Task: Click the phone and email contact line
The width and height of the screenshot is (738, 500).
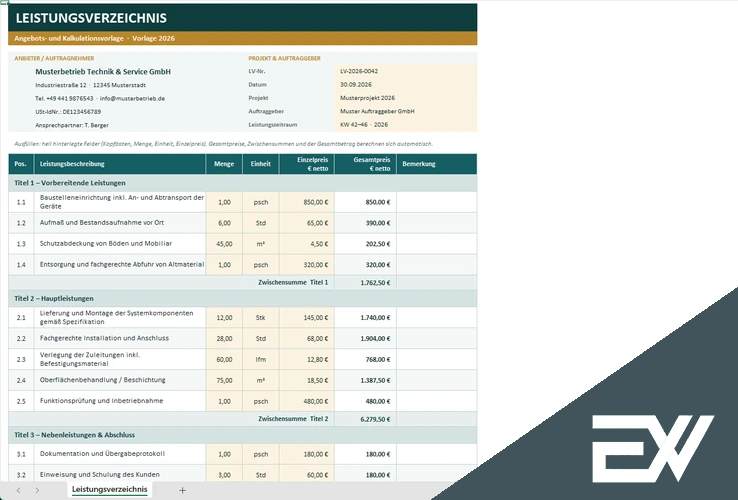Action: [100, 98]
